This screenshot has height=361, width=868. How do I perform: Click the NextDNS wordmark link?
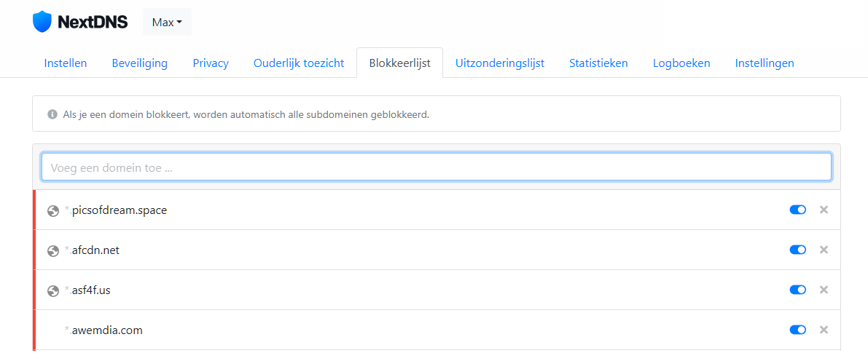click(93, 22)
